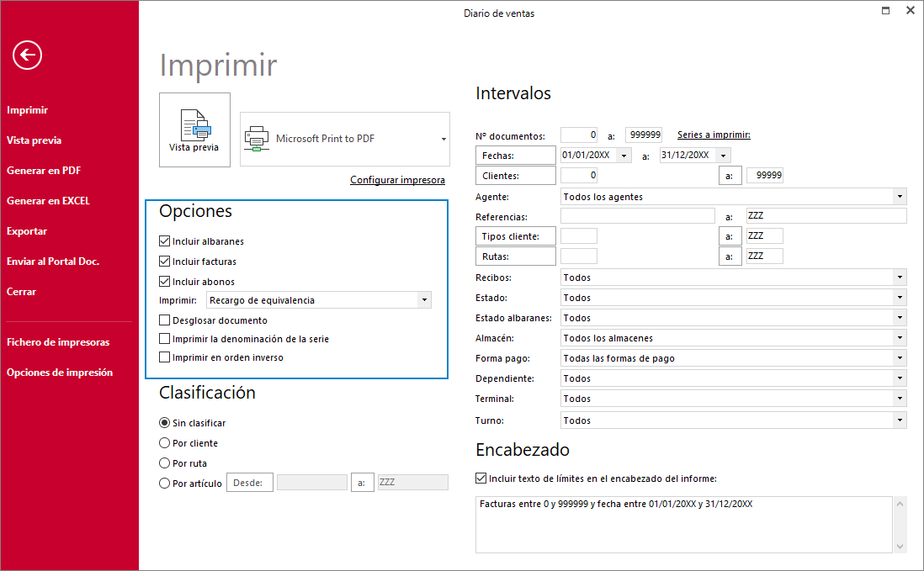
Task: Choose Generar en EXCEL in sidebar
Action: coord(48,201)
